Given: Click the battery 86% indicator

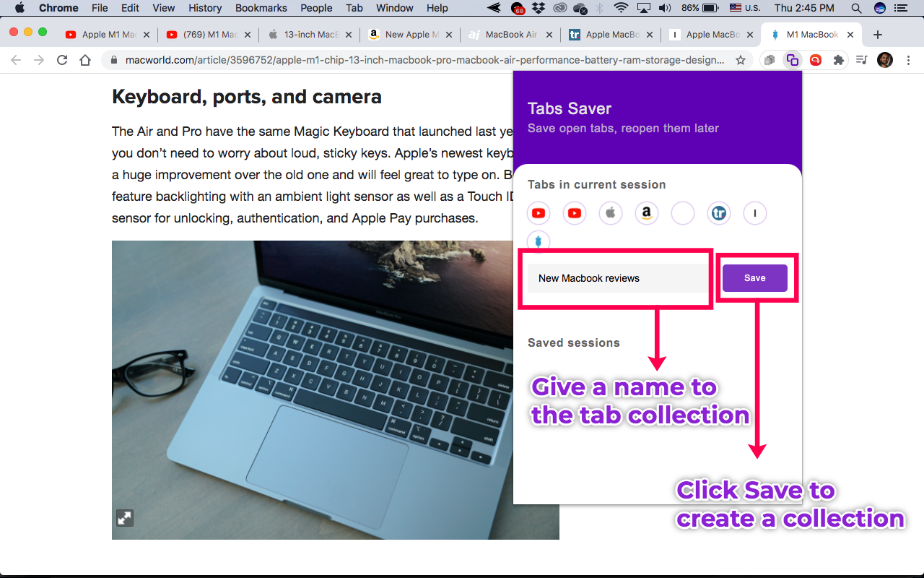Looking at the screenshot, I should (699, 8).
